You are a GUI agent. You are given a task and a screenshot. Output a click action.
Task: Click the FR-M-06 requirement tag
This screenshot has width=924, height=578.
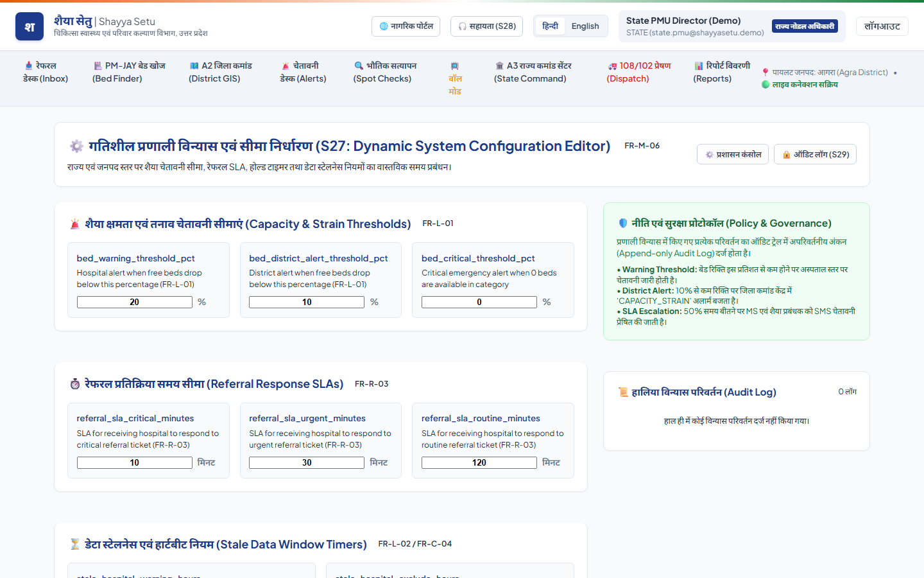point(642,146)
